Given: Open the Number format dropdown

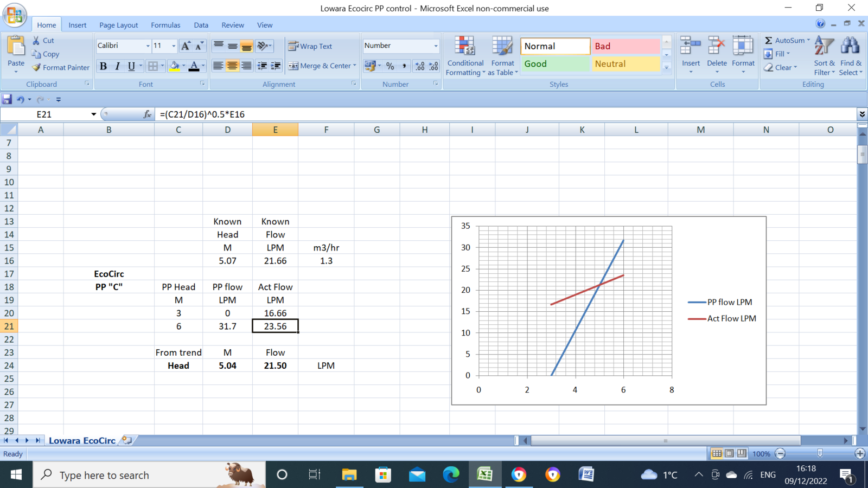Looking at the screenshot, I should point(436,46).
